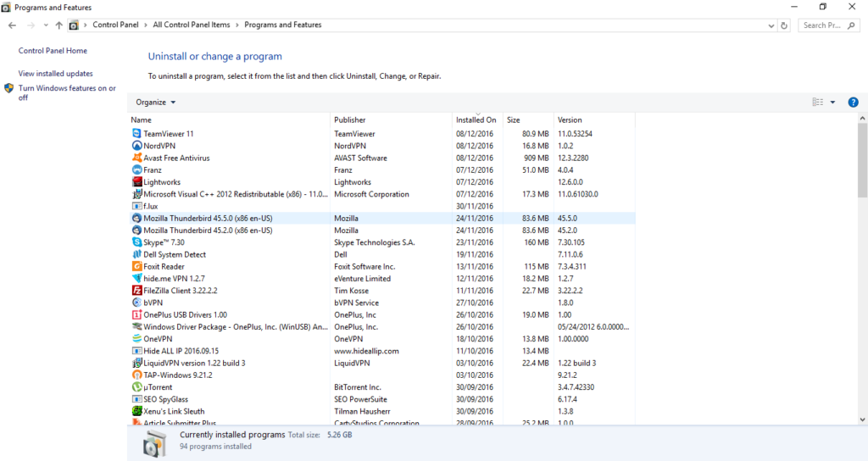Expand breadcrumb arrow after Control Panel
868x461 pixels.
(x=146, y=25)
